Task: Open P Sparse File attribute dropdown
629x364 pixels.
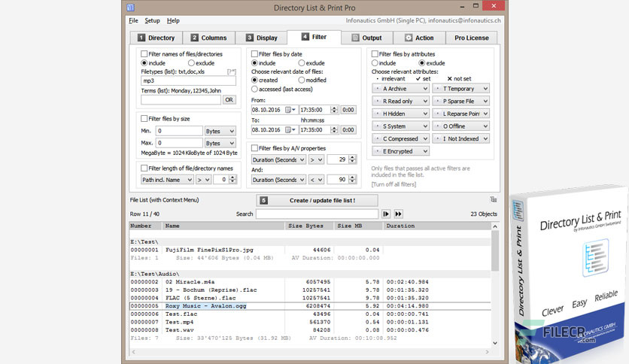Action: point(461,101)
